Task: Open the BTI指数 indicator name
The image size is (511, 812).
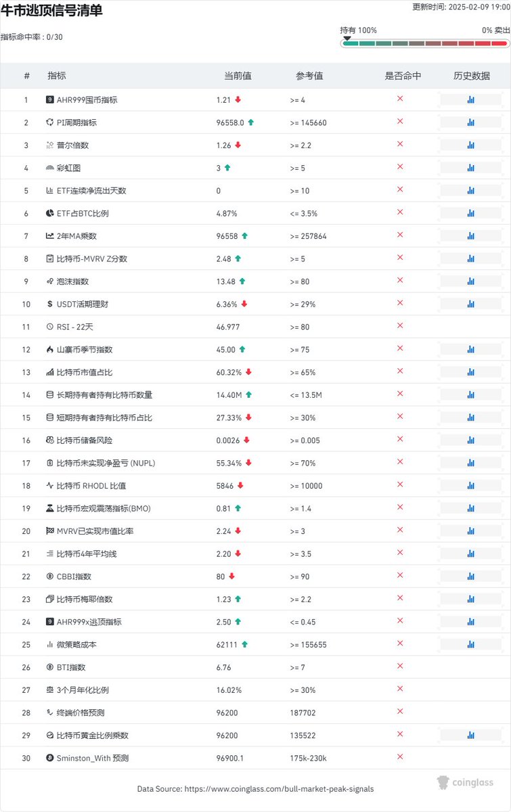Action: tap(71, 667)
